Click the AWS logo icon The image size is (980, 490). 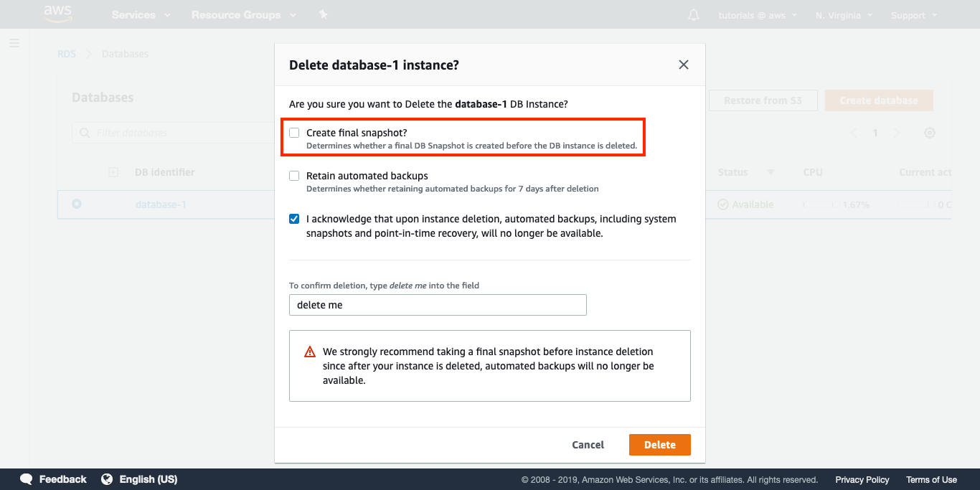(x=57, y=14)
